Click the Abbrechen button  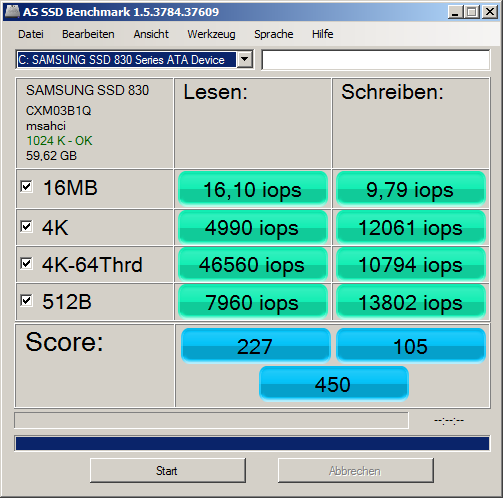pyautogui.click(x=356, y=470)
